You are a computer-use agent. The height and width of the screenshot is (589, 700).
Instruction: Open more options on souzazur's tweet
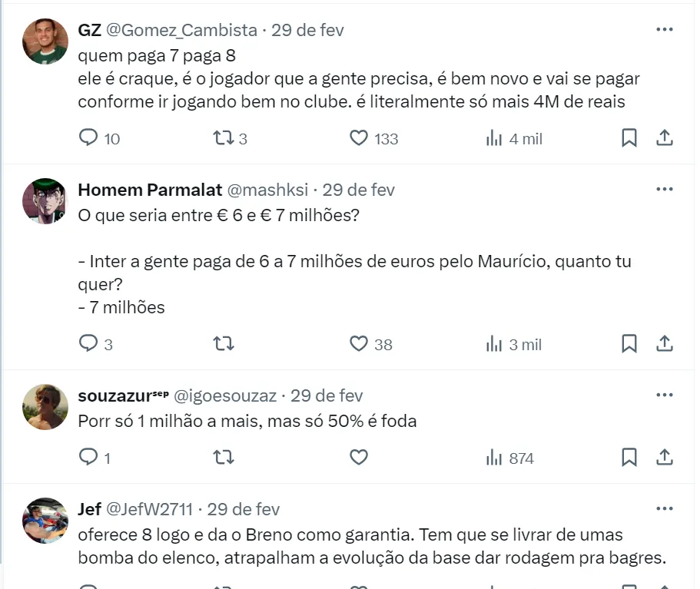665,395
